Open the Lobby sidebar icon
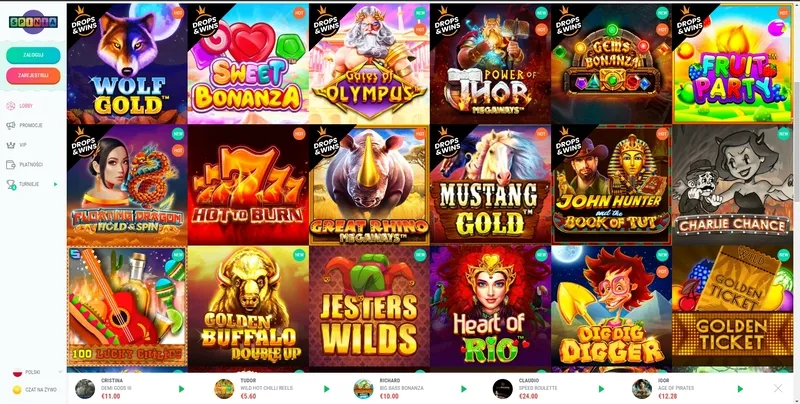 pyautogui.click(x=10, y=106)
